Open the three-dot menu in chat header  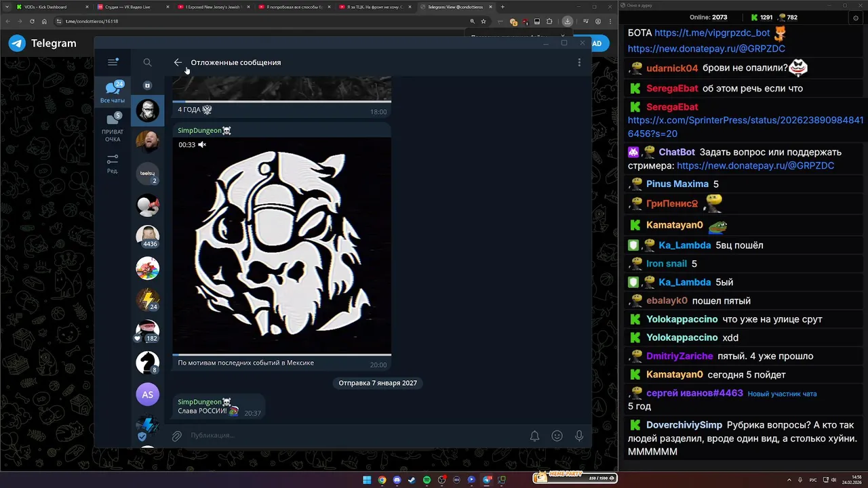click(579, 62)
